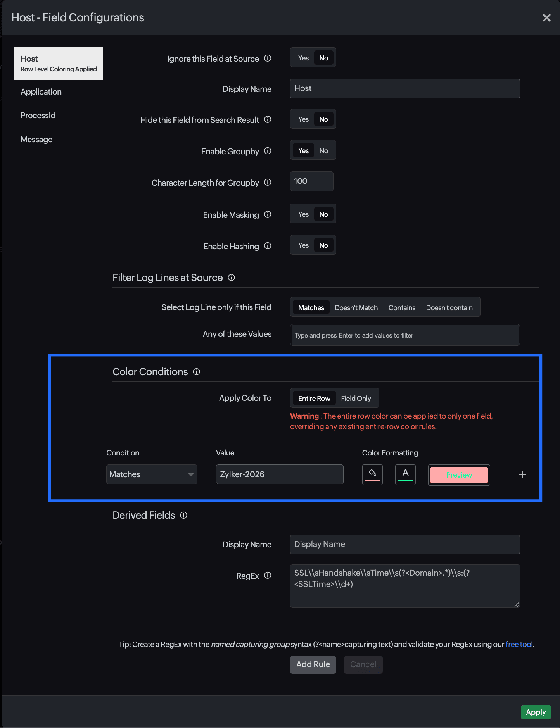Add another color condition with plus icon
This screenshot has width=560, height=728.
click(x=522, y=474)
